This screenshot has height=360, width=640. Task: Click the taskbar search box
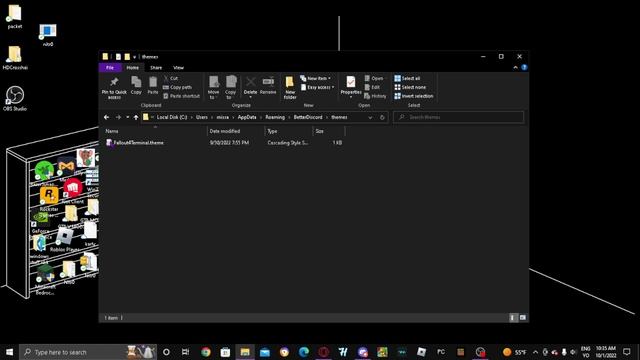coord(88,352)
